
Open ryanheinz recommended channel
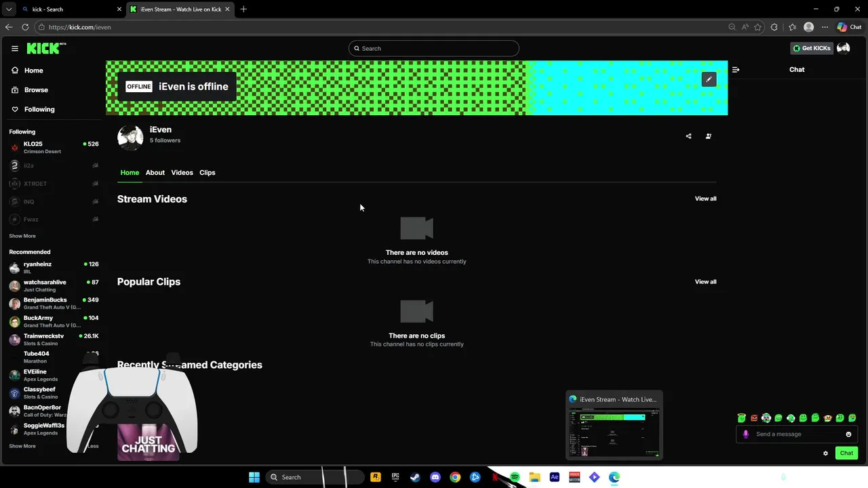pos(54,267)
